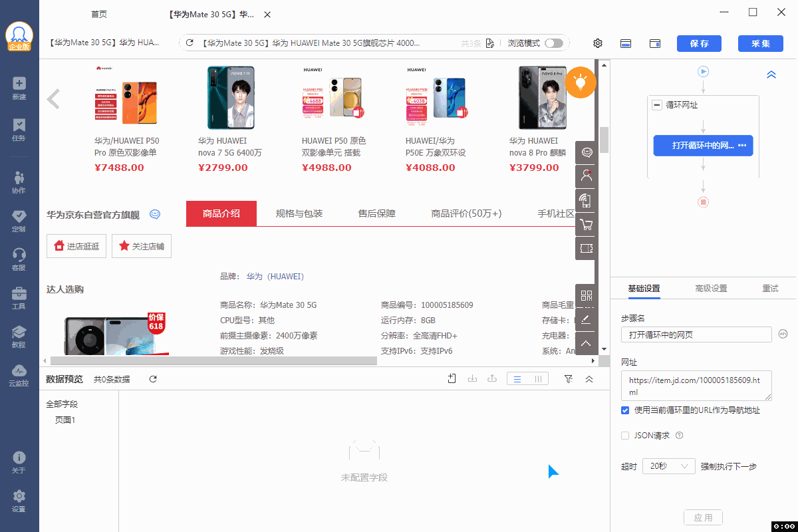
Task: Select vertical column view in data preview
Action: pyautogui.click(x=538, y=379)
